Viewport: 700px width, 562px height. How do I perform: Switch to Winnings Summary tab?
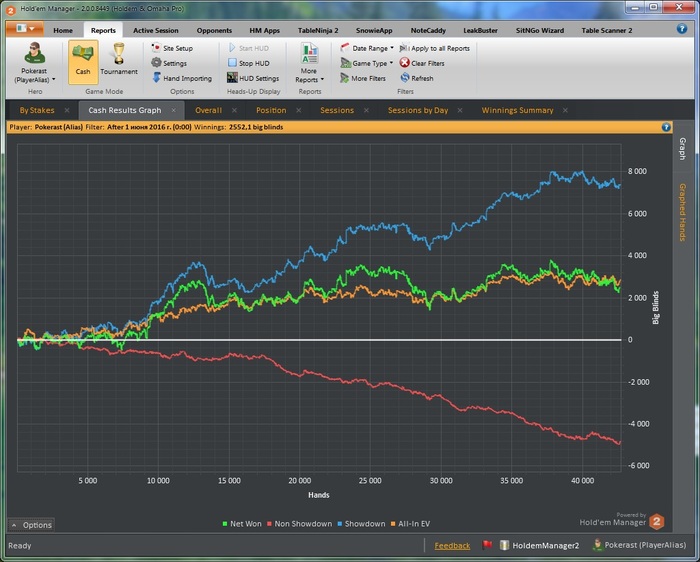517,110
